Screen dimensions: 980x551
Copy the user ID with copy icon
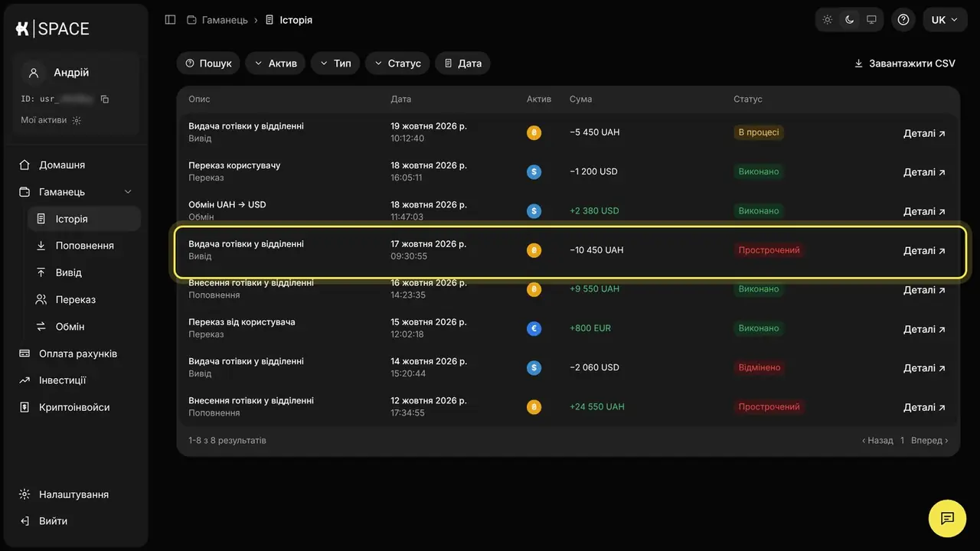click(105, 99)
